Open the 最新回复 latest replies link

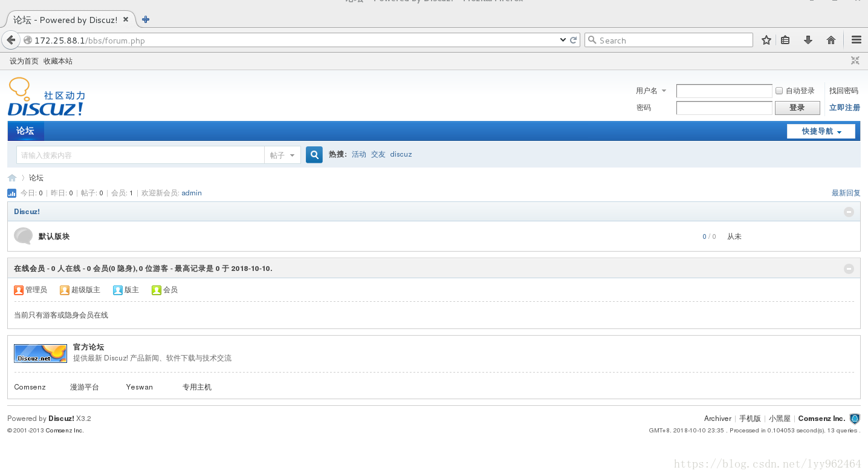[x=846, y=193]
